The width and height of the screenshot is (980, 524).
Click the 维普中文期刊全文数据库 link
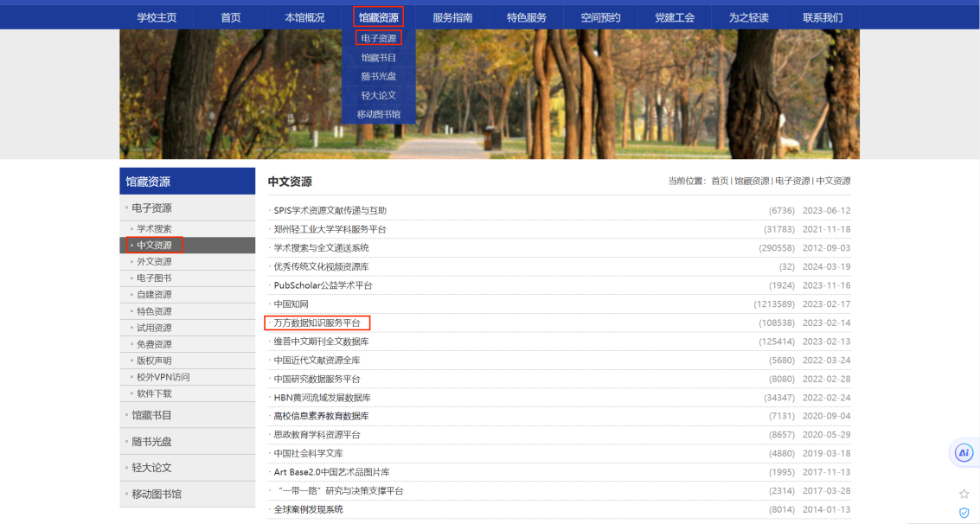(321, 342)
